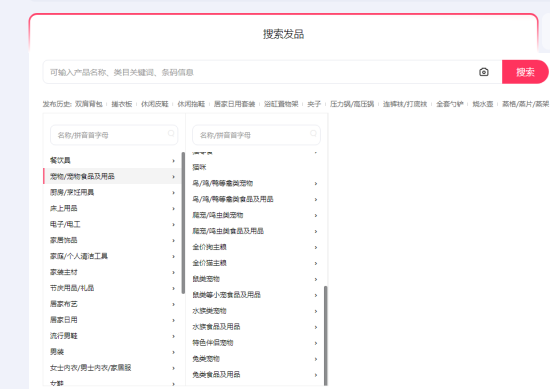
Task: Select 兔类食品及用品 subcategory
Action: [255, 375]
